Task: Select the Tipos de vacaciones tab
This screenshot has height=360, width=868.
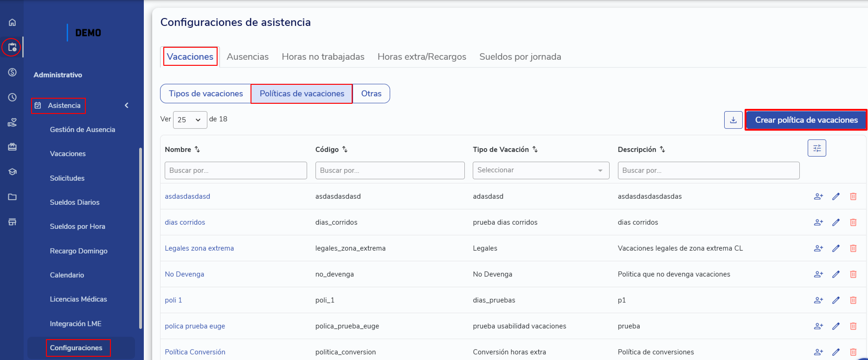Action: [206, 94]
